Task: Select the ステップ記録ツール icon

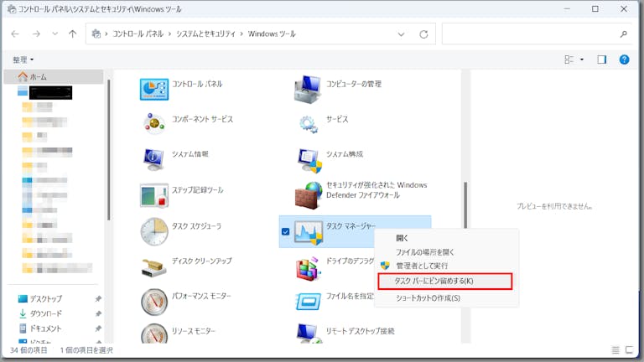Action: pos(154,195)
